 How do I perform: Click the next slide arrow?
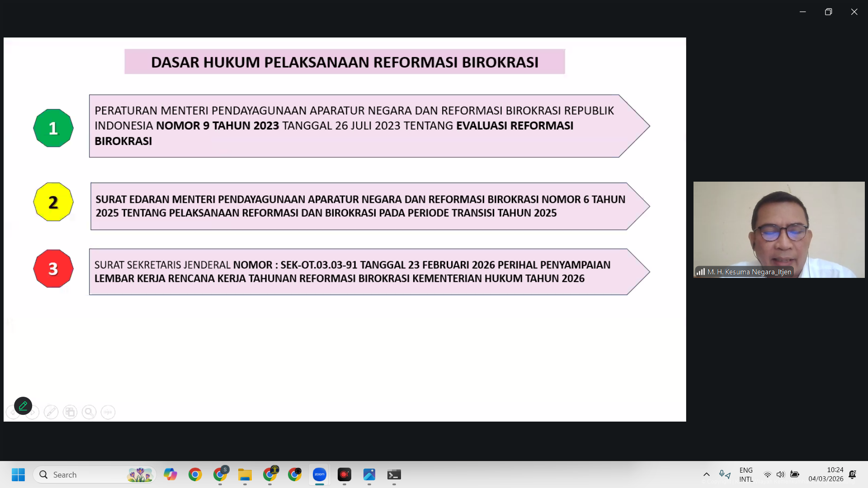pyautogui.click(x=33, y=412)
